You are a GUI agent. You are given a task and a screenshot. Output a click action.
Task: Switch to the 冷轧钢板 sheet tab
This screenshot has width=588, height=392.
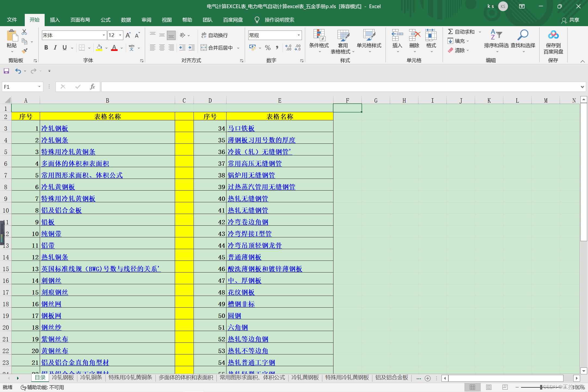coord(63,378)
